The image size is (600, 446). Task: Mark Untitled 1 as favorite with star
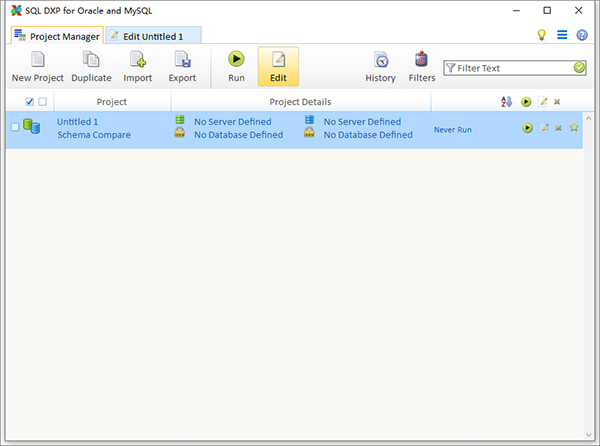[574, 128]
